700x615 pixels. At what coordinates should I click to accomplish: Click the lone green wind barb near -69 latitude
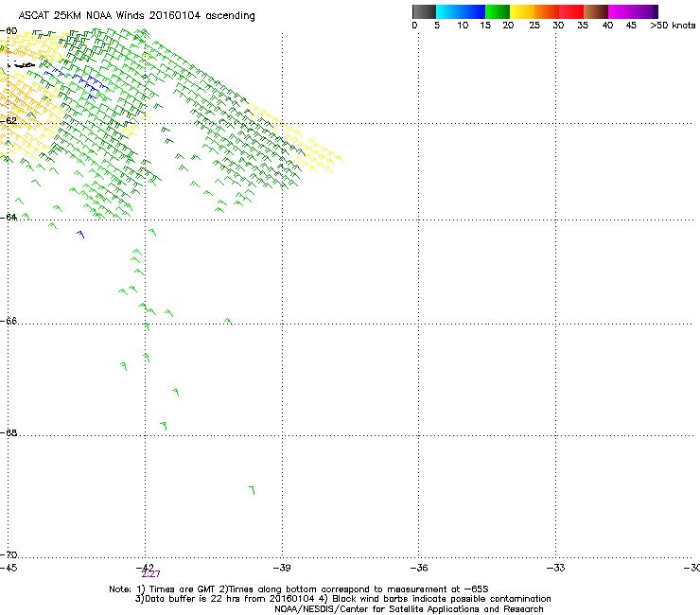[253, 490]
